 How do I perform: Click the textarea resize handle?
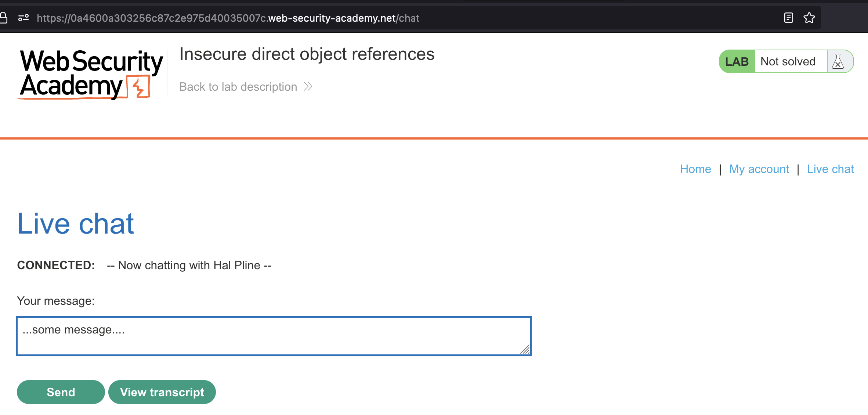tap(525, 350)
